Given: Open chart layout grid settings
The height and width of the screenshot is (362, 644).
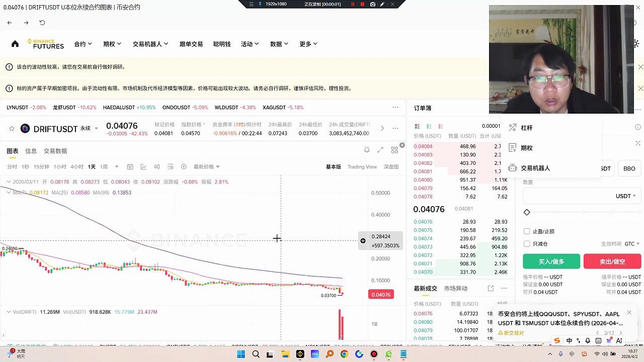Looking at the screenshot, I should point(394,150).
